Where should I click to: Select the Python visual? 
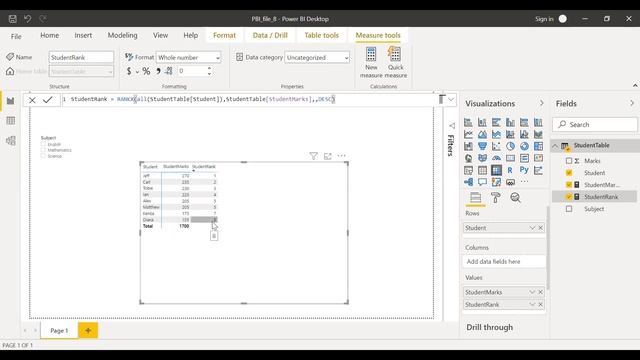pos(524,170)
